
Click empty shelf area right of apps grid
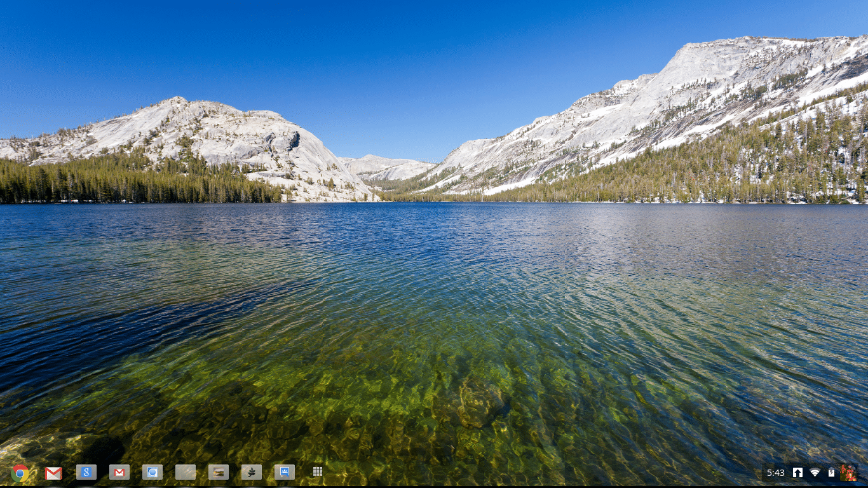508,473
